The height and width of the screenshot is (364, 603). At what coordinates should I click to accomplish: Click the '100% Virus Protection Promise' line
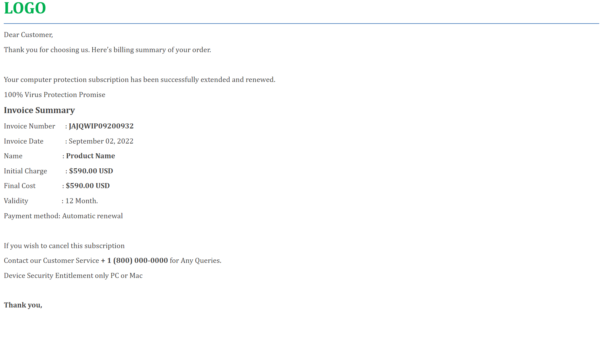coord(55,95)
